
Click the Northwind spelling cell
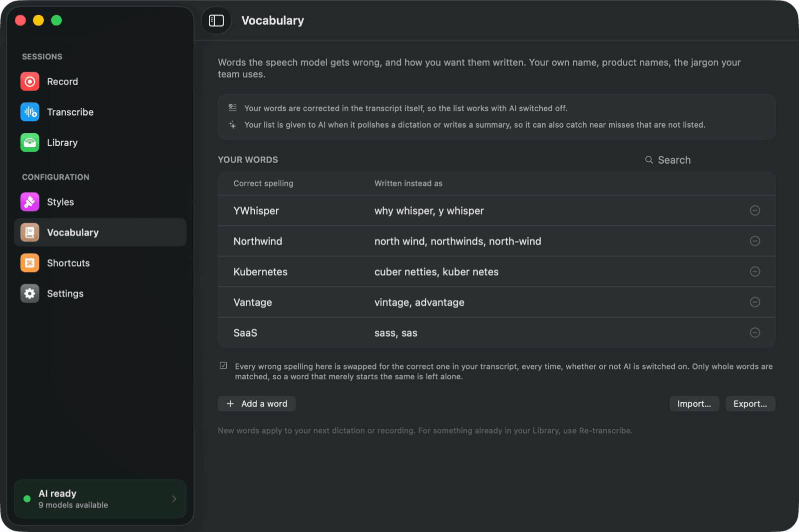click(258, 241)
